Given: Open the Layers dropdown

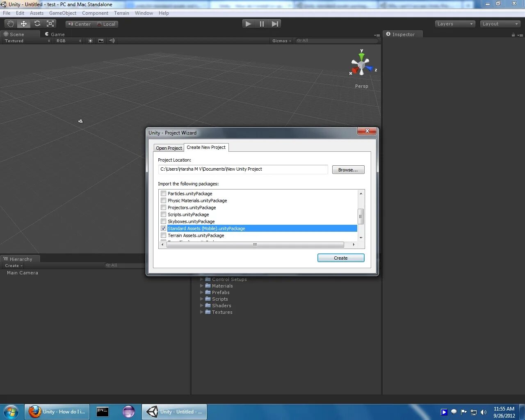Looking at the screenshot, I should tap(455, 24).
